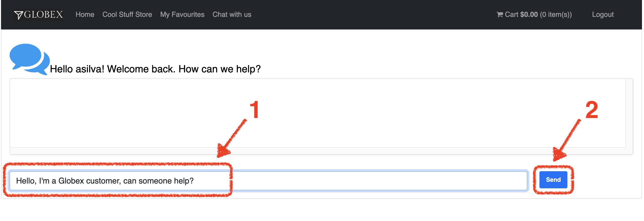
Task: Go to My Favourites
Action: 182,15
